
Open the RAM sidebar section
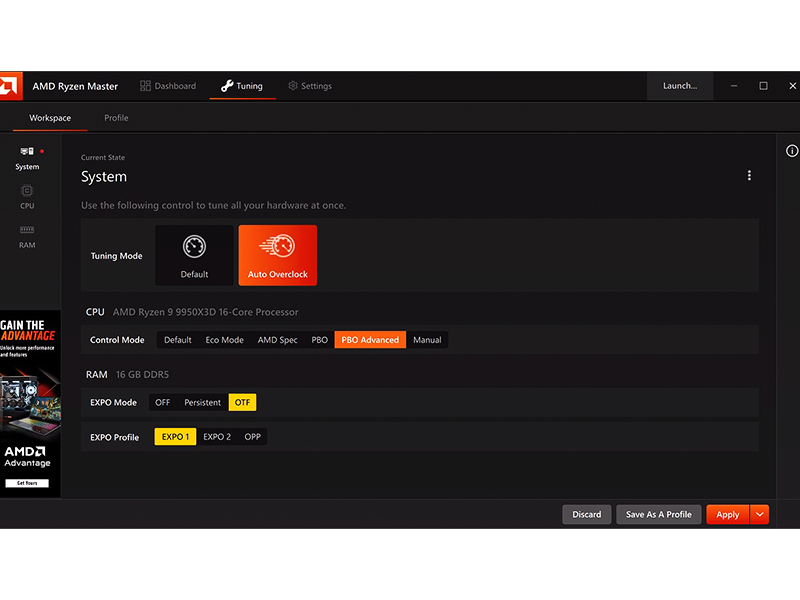[27, 236]
